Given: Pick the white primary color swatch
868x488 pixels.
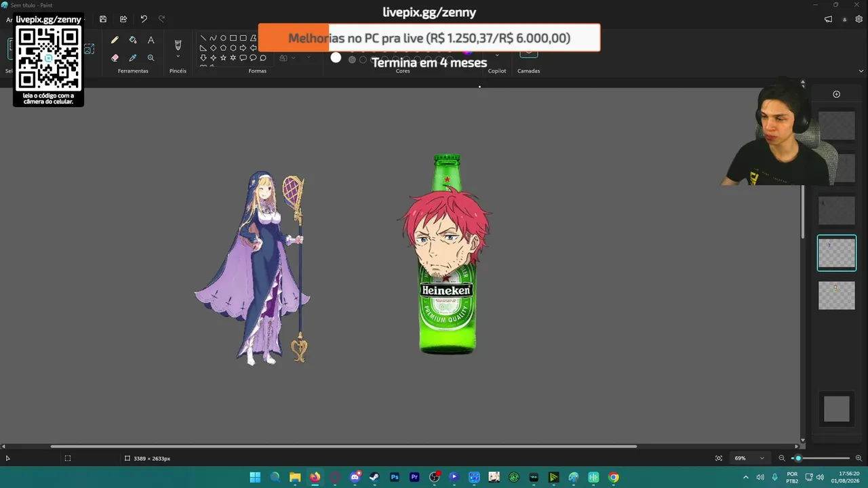Looking at the screenshot, I should click(336, 58).
